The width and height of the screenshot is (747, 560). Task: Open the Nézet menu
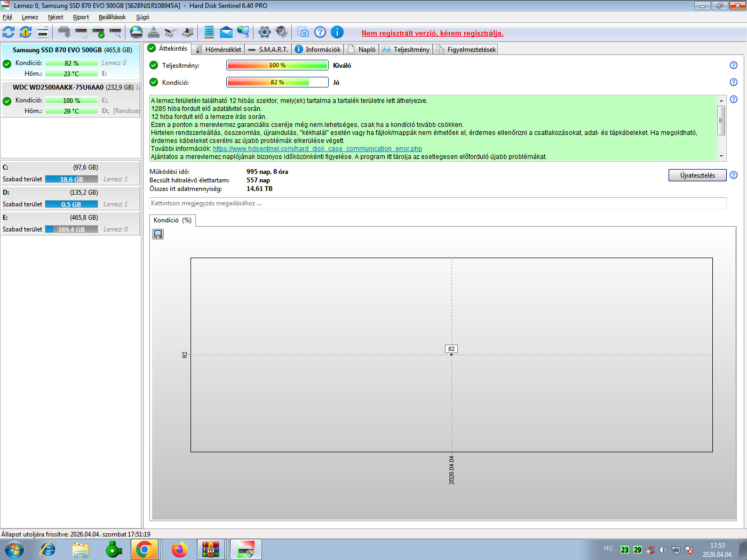tap(55, 17)
